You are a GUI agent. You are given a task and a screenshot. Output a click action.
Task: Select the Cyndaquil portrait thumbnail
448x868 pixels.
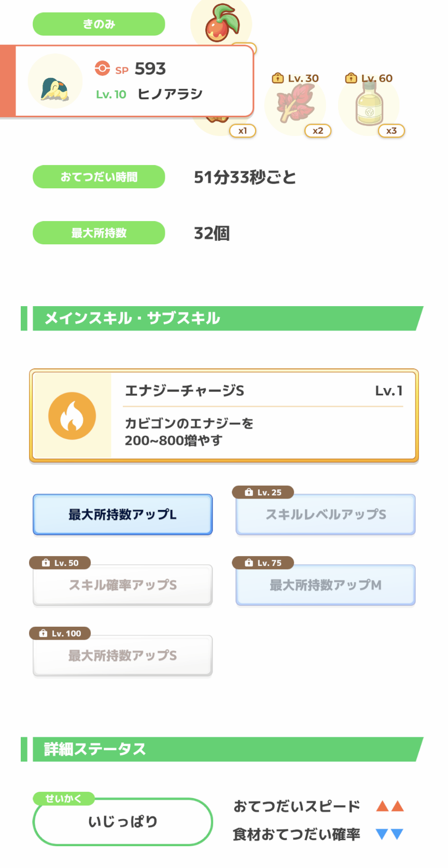[x=55, y=81]
